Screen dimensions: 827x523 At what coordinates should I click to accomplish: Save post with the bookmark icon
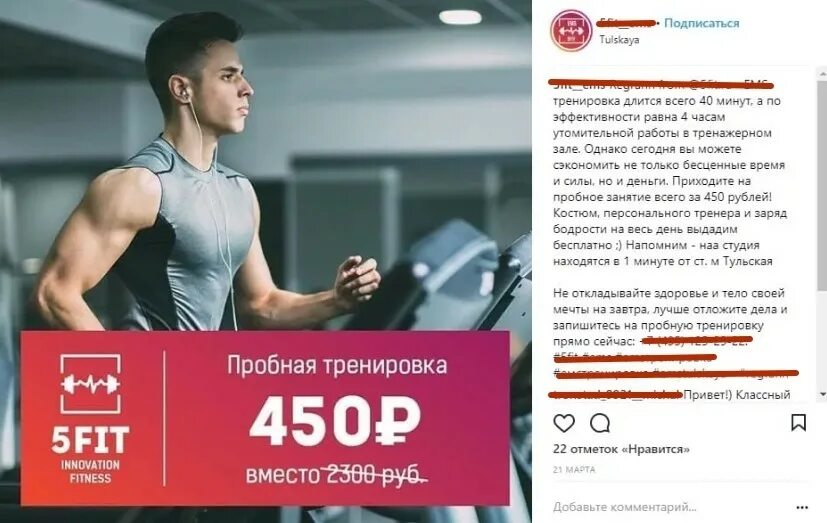click(x=799, y=422)
